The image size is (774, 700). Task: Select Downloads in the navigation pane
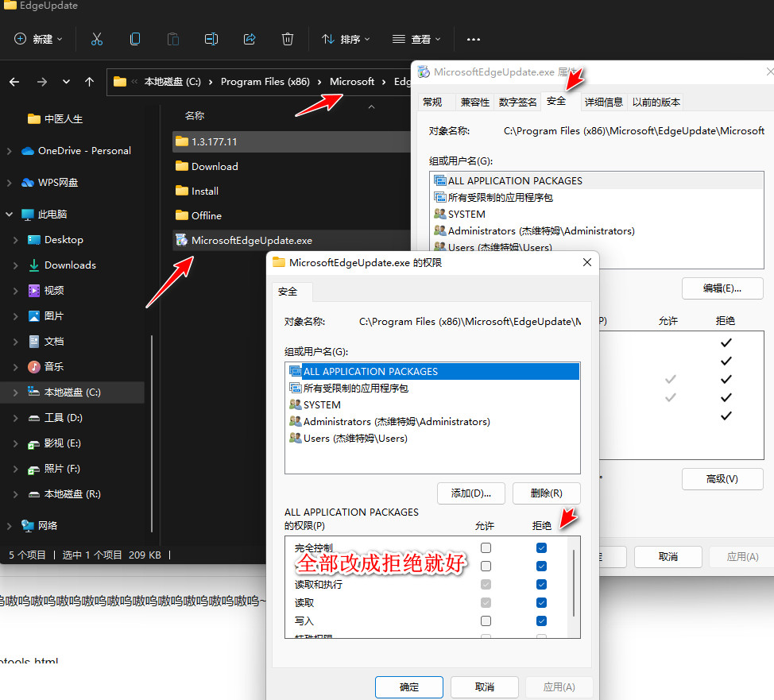tap(62, 265)
